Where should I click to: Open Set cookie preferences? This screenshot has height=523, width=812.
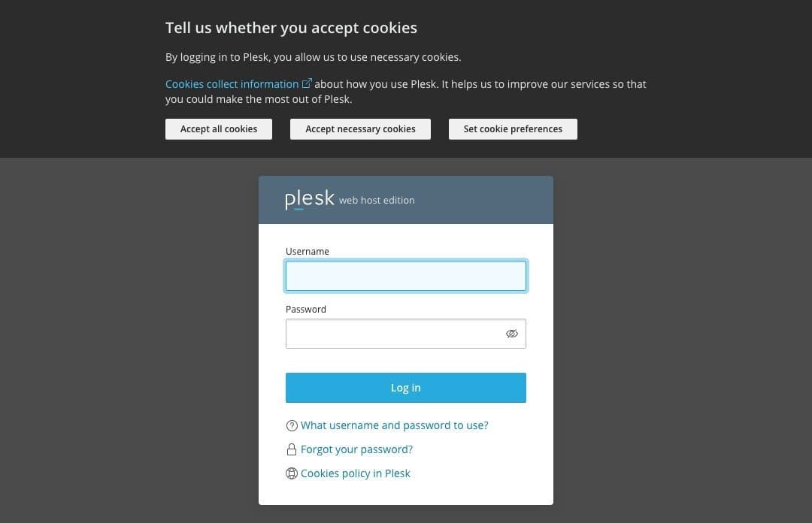[513, 128]
